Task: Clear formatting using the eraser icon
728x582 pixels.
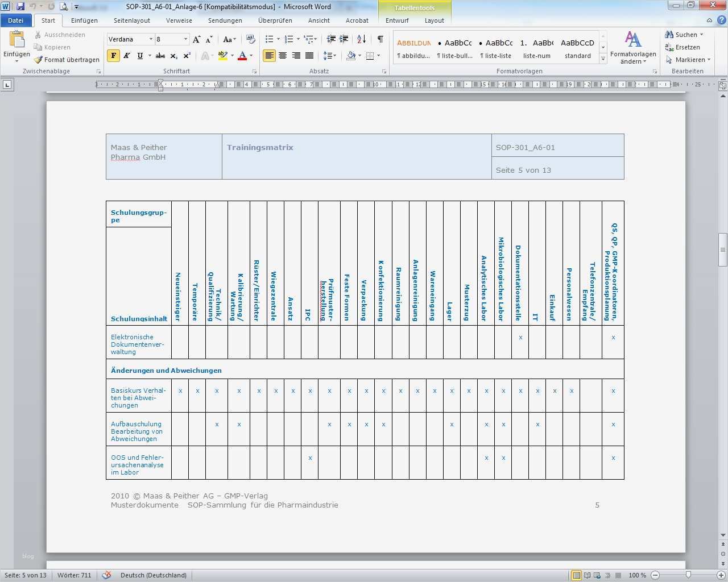Action: pyautogui.click(x=250, y=39)
